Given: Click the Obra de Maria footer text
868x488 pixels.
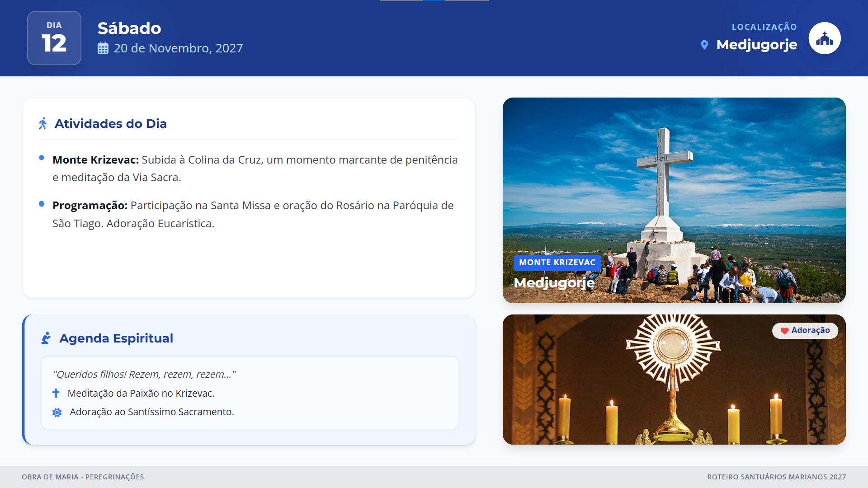Looking at the screenshot, I should click(x=83, y=477).
